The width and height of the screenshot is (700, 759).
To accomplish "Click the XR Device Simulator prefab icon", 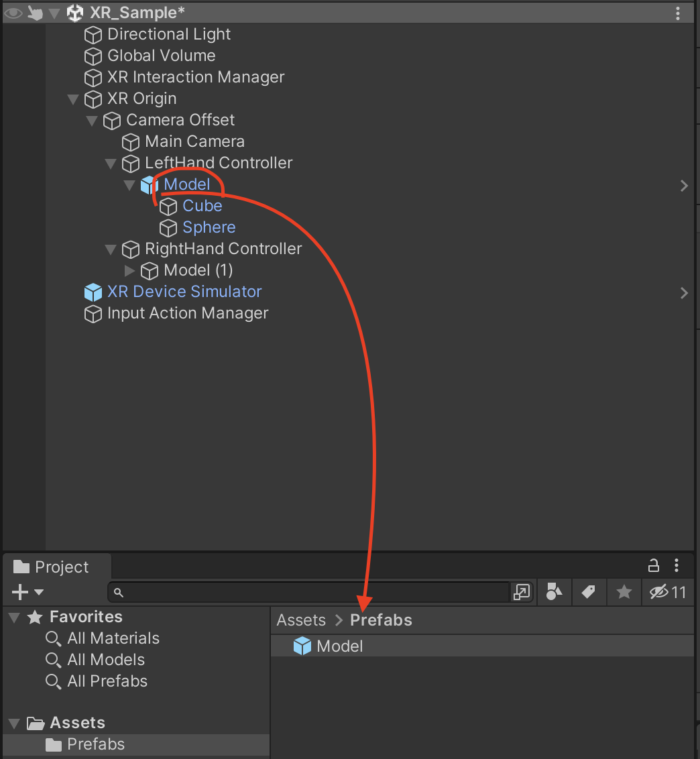I will 93,292.
